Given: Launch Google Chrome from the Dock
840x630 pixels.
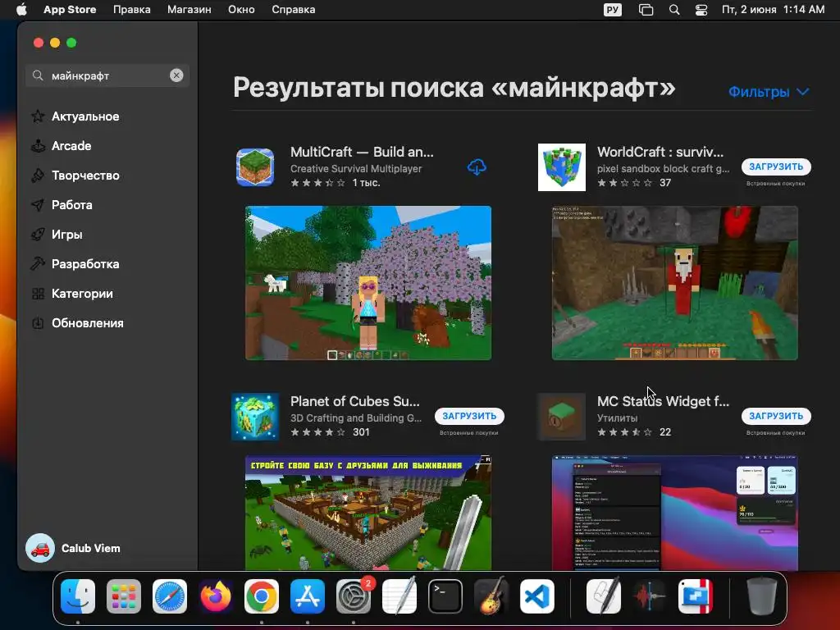Looking at the screenshot, I should 262,596.
